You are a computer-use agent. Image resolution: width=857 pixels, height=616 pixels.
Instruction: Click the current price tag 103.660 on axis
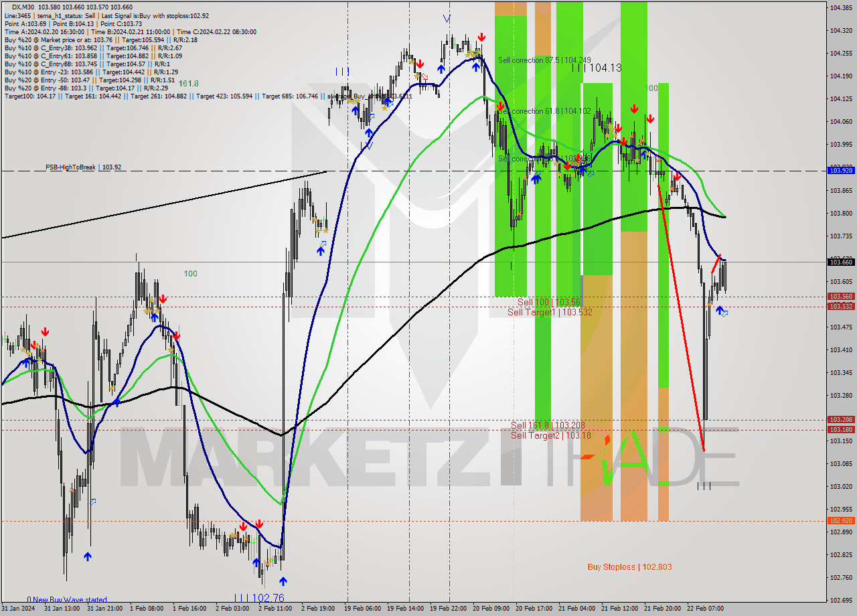[841, 262]
